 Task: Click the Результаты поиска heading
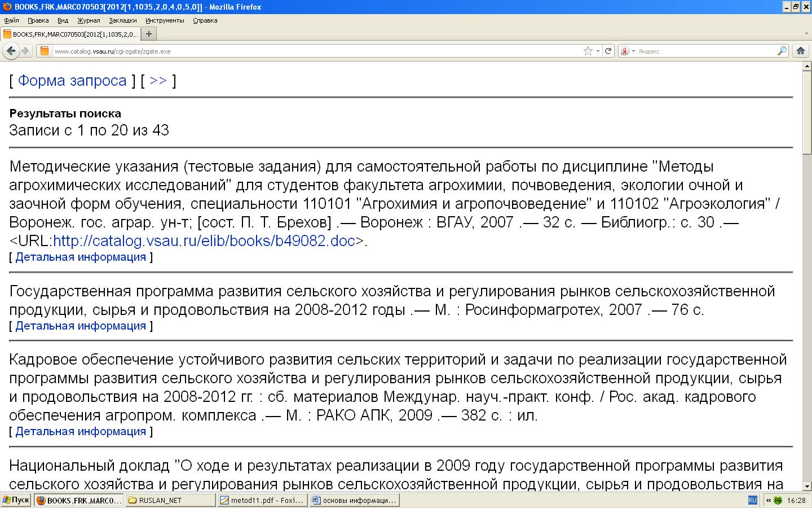(x=65, y=113)
